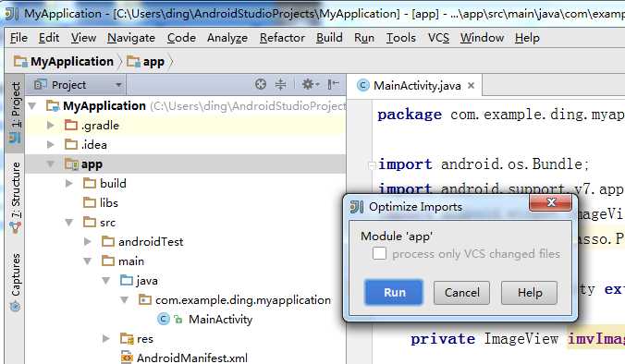Click Help button in Optimize Imports dialog

[x=530, y=293]
